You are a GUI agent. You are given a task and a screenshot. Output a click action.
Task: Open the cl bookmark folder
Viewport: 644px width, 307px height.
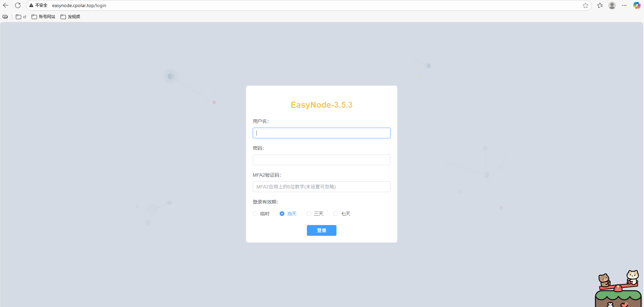pos(21,17)
